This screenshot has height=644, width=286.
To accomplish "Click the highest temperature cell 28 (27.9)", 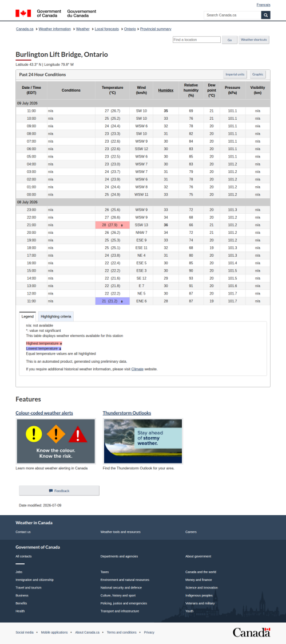I will (112, 225).
